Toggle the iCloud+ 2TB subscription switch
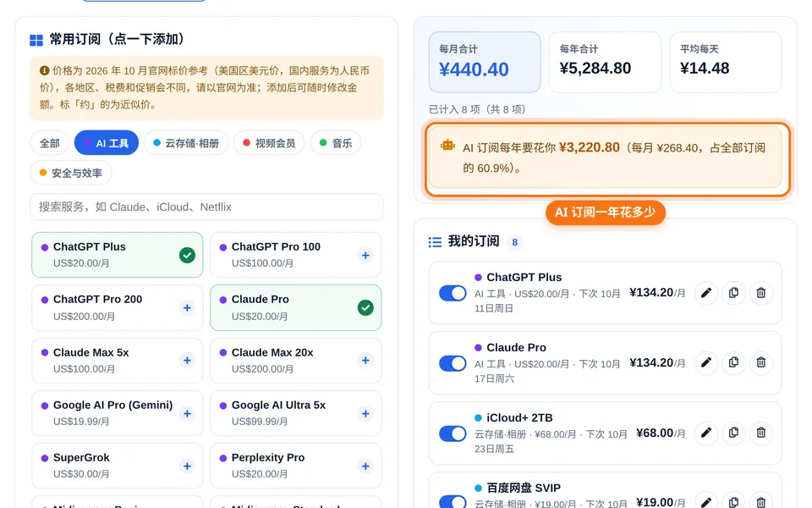The width and height of the screenshot is (812, 508). (x=453, y=433)
